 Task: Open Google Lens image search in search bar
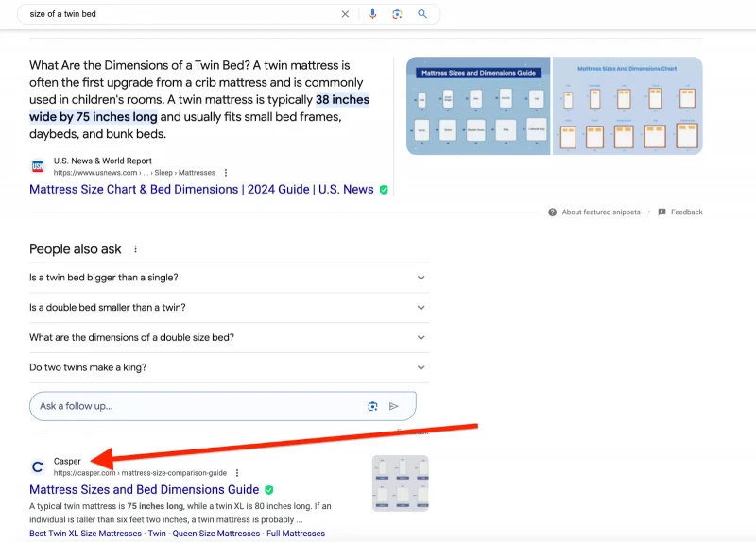tap(397, 14)
